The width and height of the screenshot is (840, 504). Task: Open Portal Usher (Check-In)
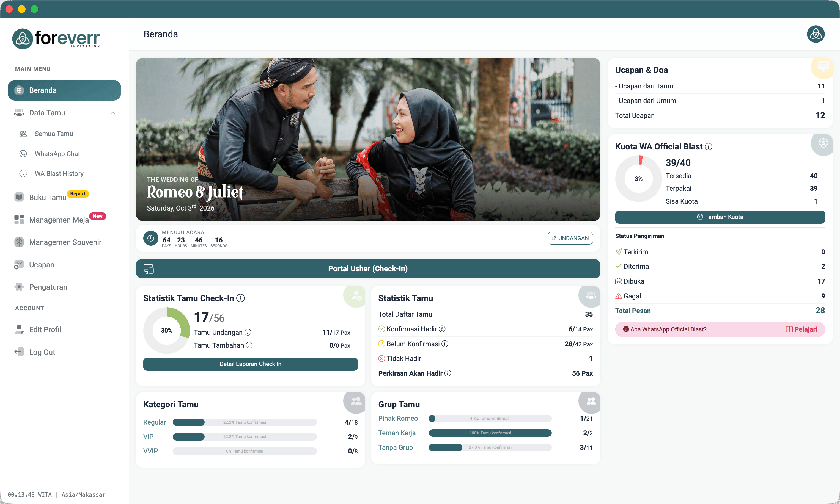(x=368, y=269)
